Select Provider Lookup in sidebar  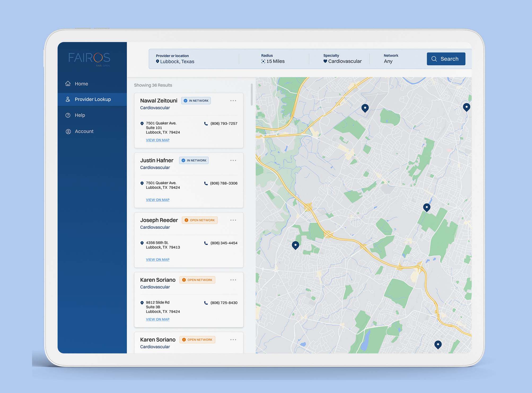click(93, 99)
